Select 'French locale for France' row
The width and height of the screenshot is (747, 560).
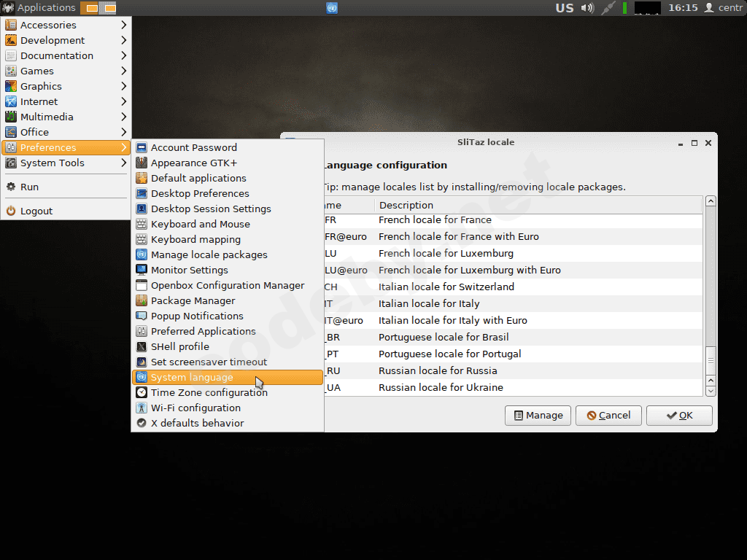pyautogui.click(x=513, y=220)
